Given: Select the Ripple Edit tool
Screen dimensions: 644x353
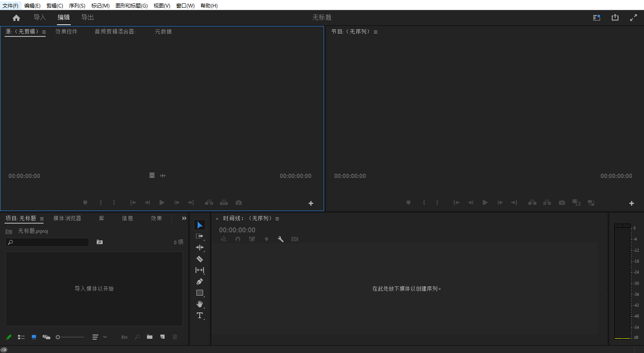Looking at the screenshot, I should [x=200, y=247].
